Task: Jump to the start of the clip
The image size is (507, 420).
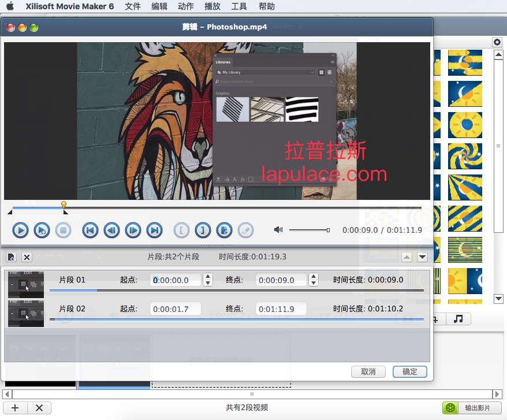Action: pos(90,231)
